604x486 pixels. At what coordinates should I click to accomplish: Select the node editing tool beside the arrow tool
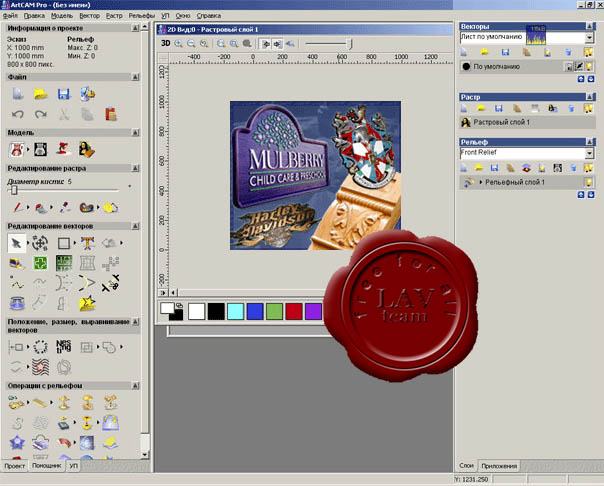40,243
